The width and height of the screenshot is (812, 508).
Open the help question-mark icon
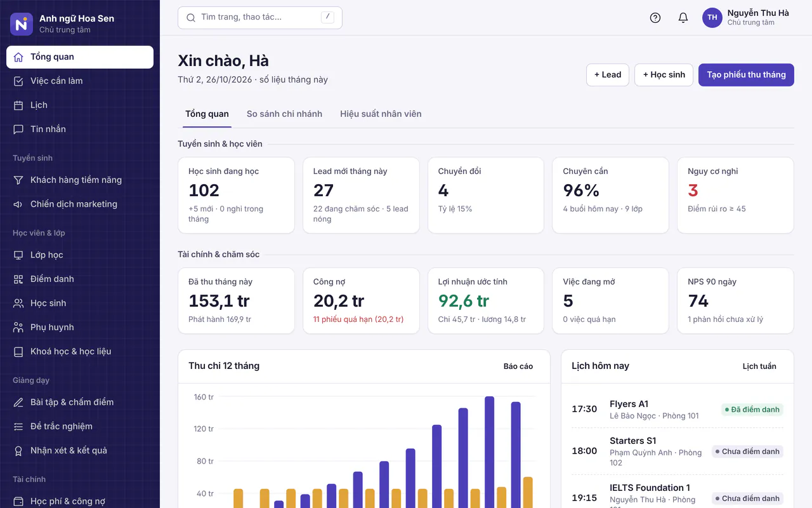point(655,18)
